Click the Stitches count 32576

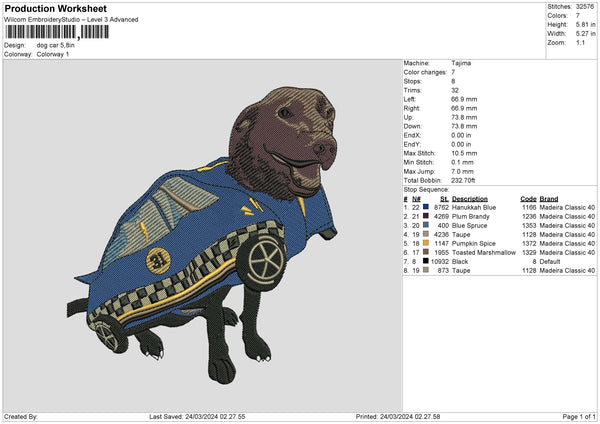coord(585,8)
